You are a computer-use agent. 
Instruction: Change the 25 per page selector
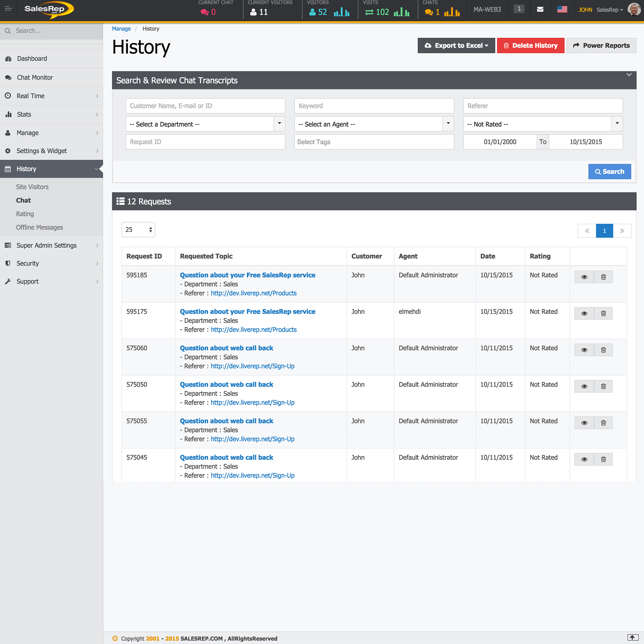(138, 230)
